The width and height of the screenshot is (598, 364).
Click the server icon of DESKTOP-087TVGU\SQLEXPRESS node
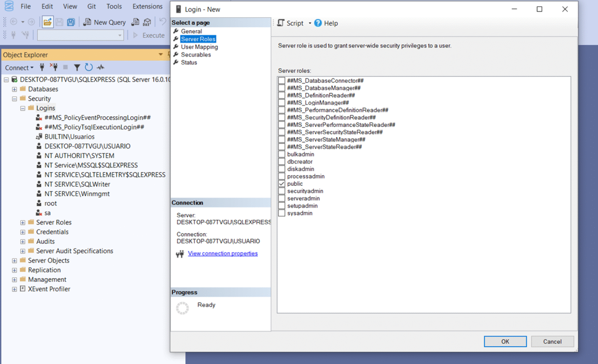[14, 79]
